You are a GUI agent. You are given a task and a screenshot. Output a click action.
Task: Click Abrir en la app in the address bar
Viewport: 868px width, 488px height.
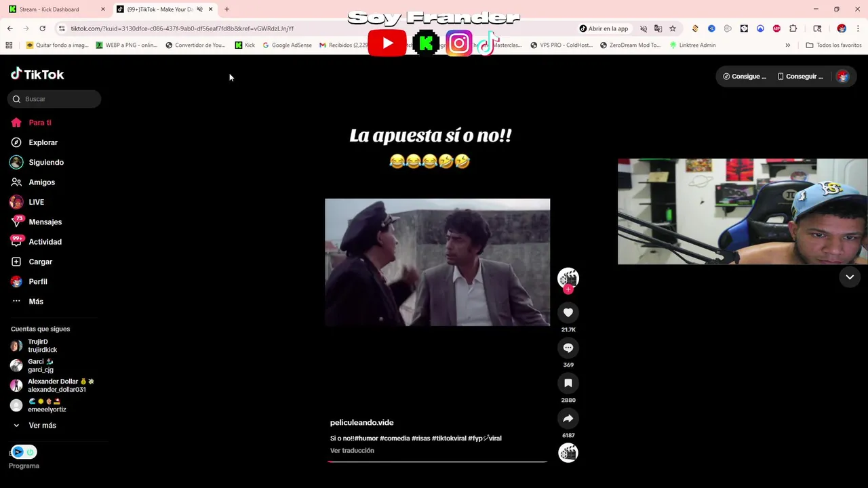pyautogui.click(x=604, y=28)
